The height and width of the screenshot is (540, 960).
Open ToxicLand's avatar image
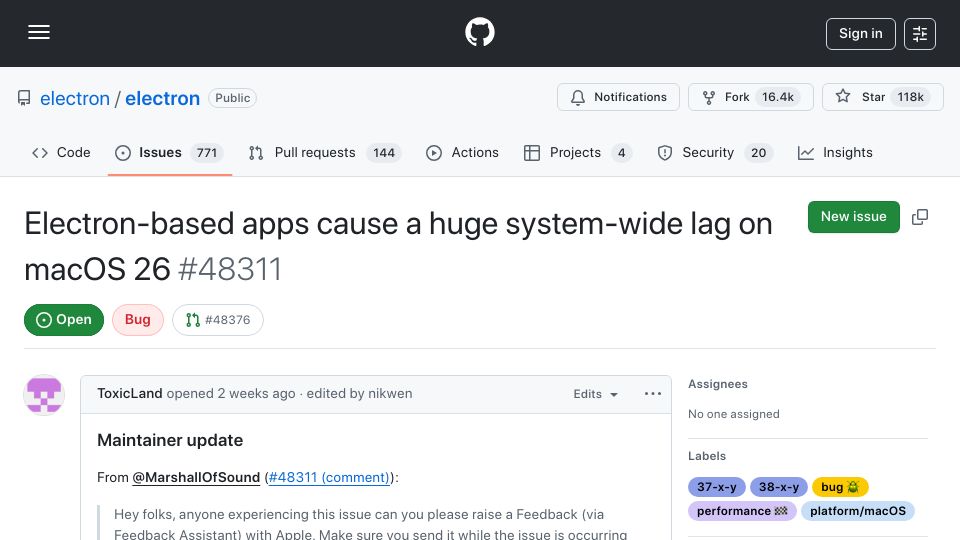point(44,395)
